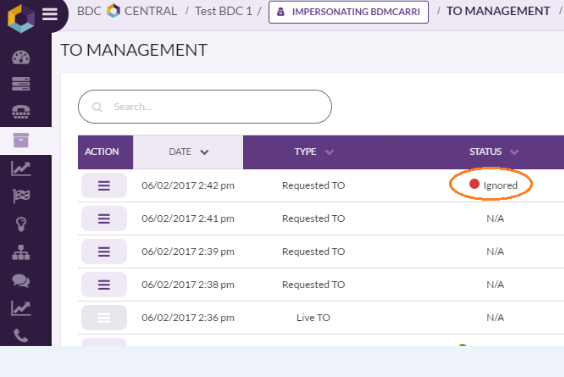Click into the Search field

205,107
